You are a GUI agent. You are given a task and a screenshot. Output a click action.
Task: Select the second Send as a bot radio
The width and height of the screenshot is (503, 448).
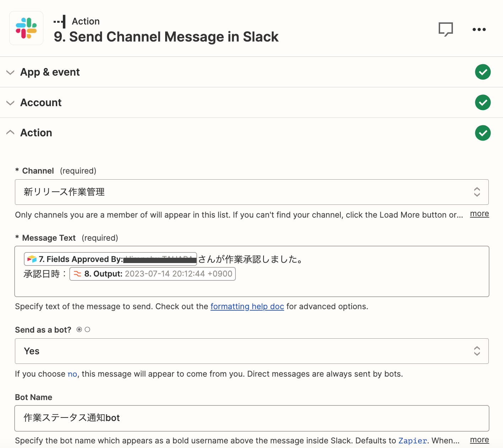[x=87, y=330]
